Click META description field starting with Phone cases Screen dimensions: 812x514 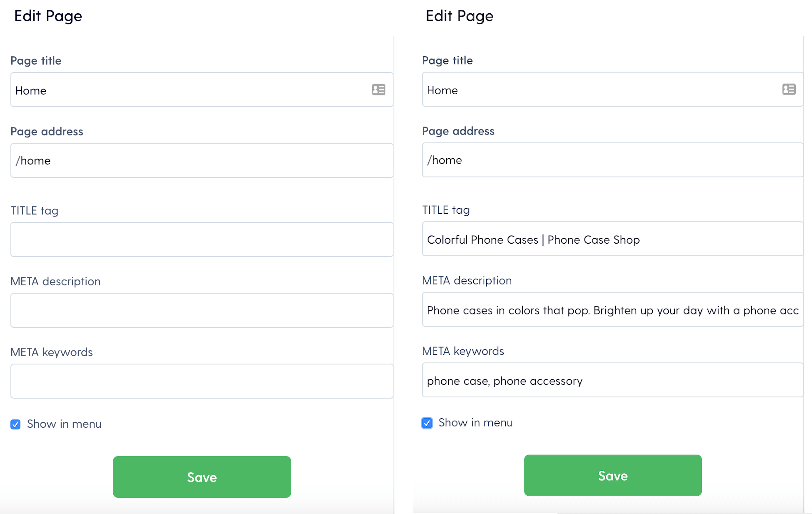pyautogui.click(x=612, y=309)
